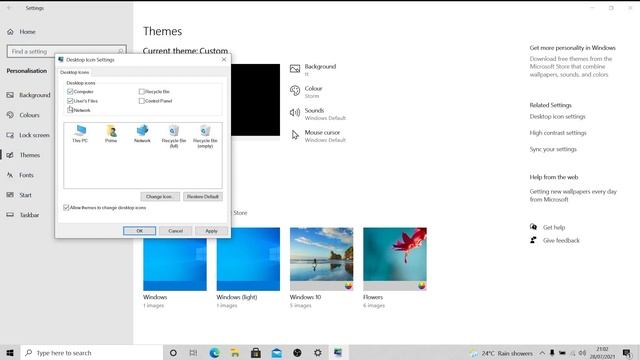Click the taskbar search box
Image resolution: width=640 pixels, height=360 pixels.
pos(92,353)
